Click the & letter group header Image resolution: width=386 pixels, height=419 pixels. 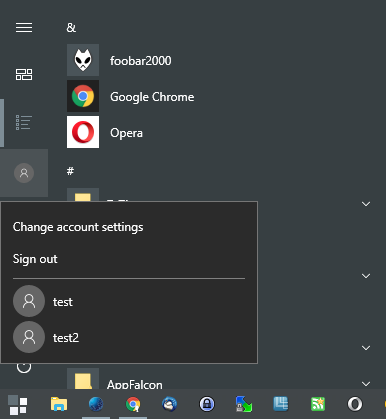71,28
